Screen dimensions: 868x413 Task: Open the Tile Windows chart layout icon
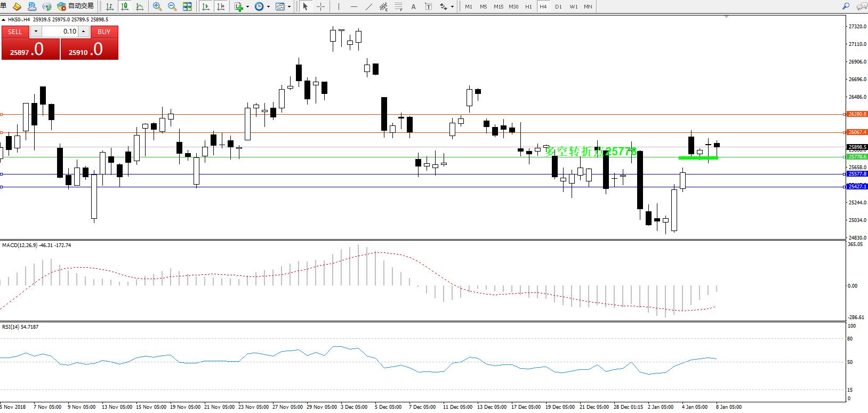click(x=187, y=6)
